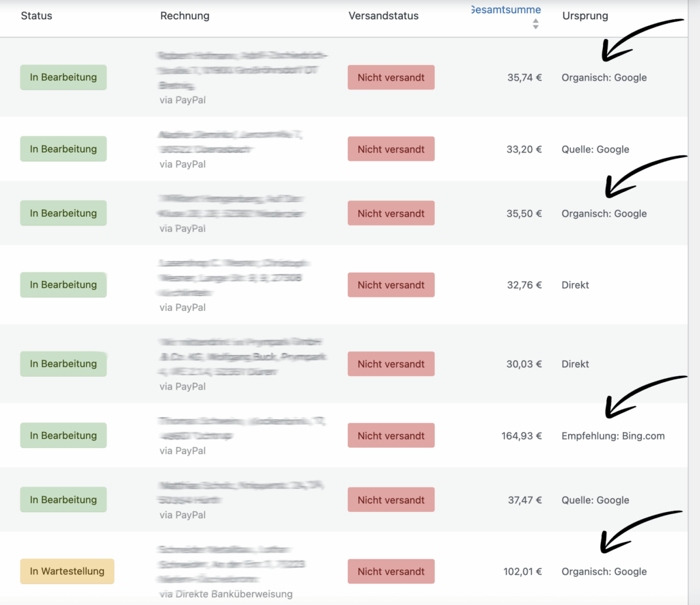Click the Status column header

[37, 16]
